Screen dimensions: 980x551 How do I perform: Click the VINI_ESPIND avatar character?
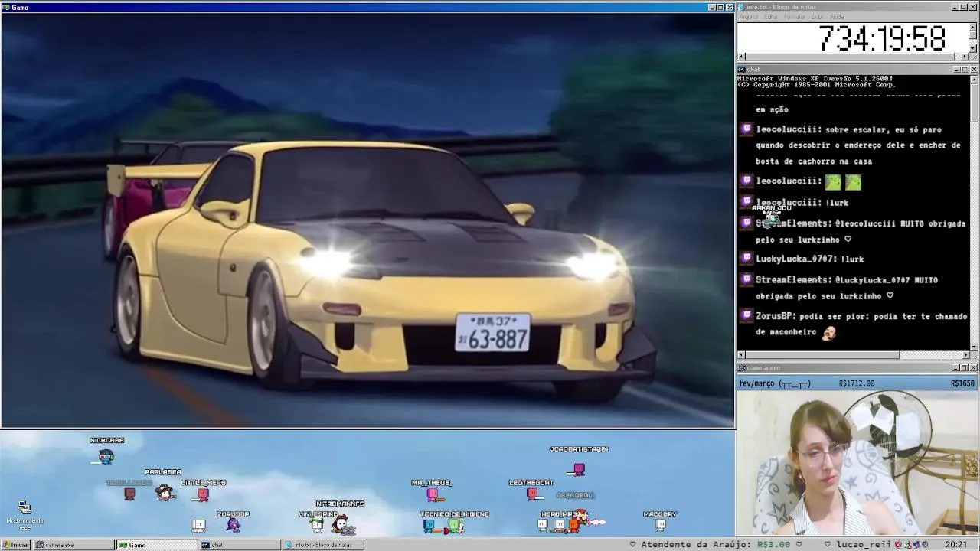[x=317, y=526]
